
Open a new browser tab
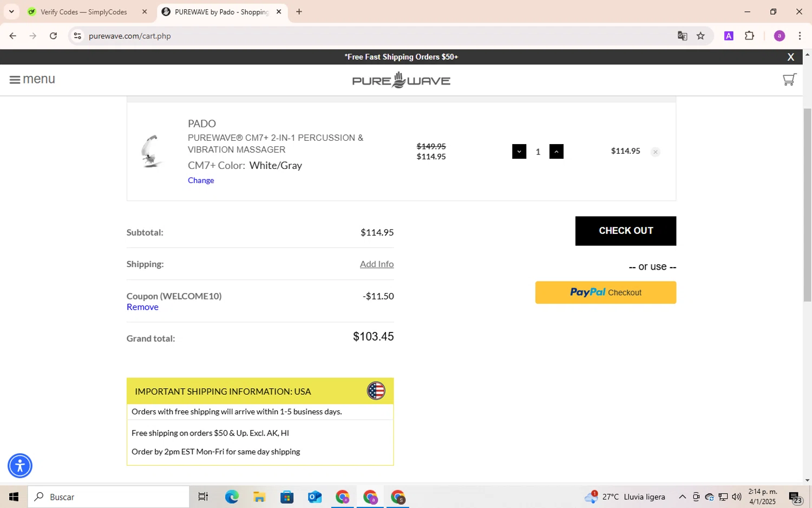[x=299, y=12]
